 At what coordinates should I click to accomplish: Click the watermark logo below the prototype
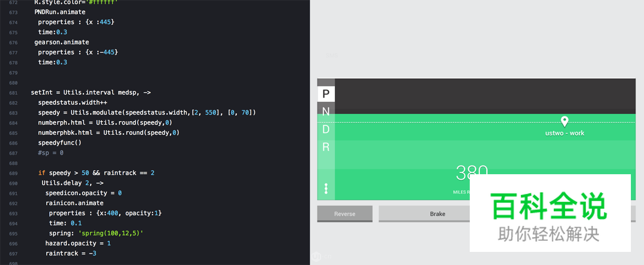click(316, 256)
